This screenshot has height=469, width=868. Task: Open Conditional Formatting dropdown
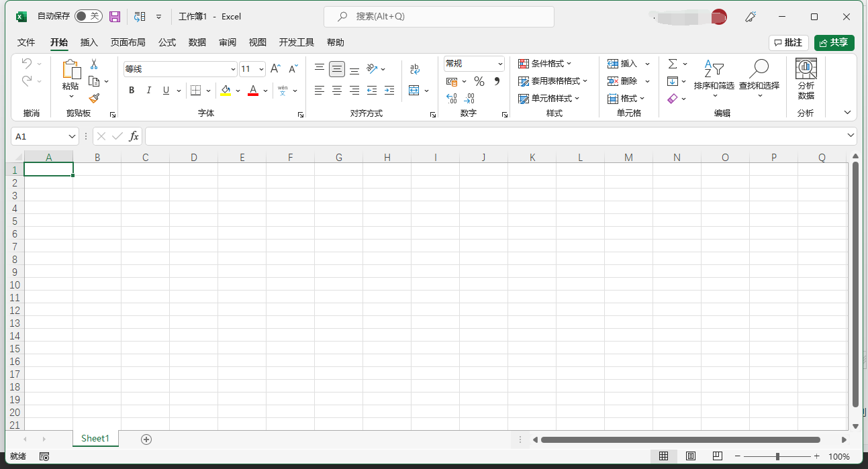544,64
